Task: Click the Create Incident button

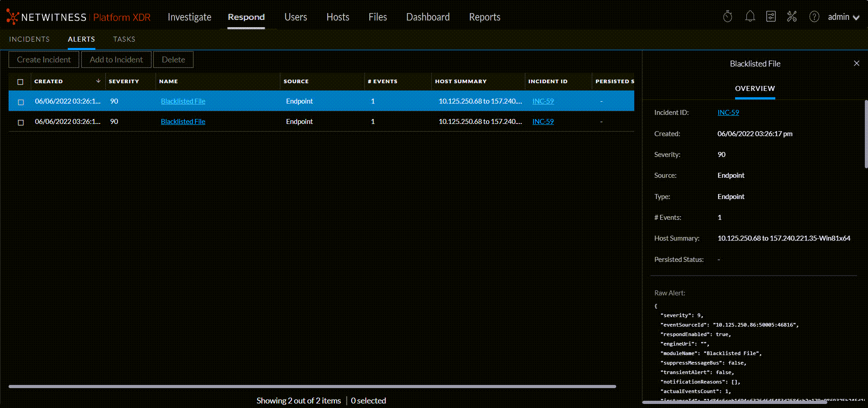Action: tap(44, 60)
